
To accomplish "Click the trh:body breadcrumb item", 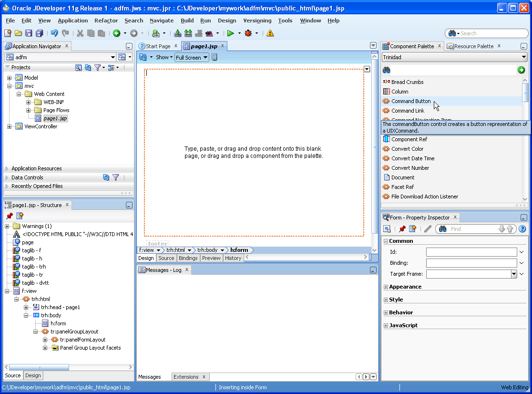I will [207, 250].
